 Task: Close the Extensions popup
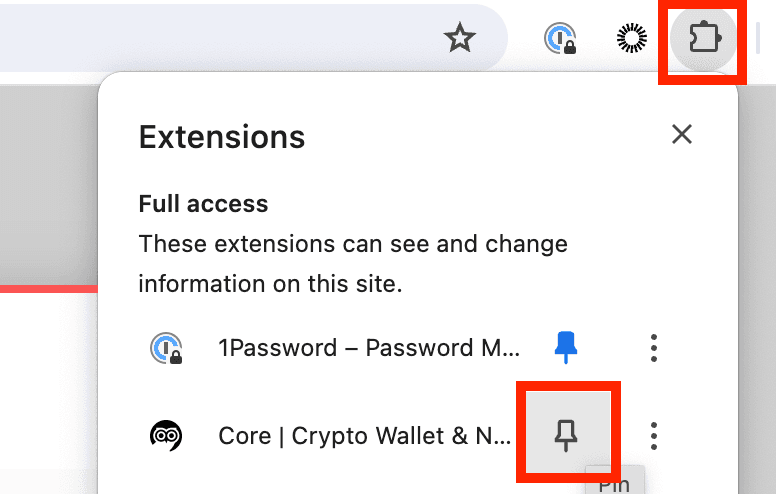point(682,134)
